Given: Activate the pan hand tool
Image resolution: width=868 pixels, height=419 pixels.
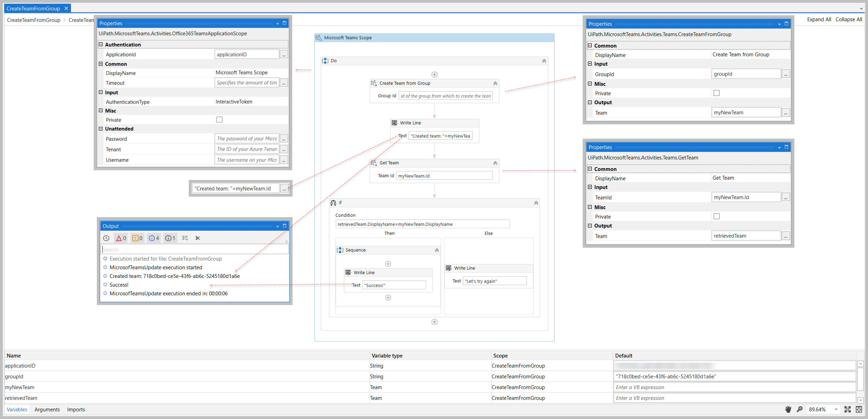Looking at the screenshot, I should (788, 409).
